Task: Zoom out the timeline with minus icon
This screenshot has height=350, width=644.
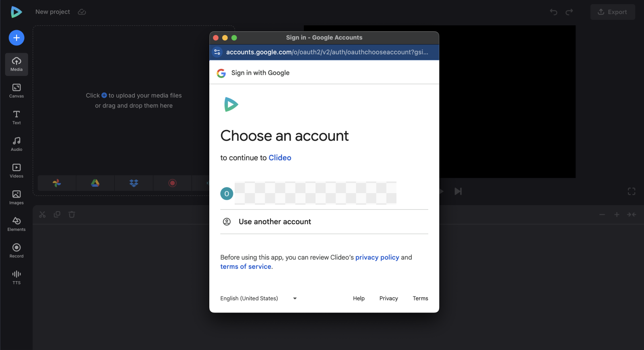Action: tap(602, 214)
